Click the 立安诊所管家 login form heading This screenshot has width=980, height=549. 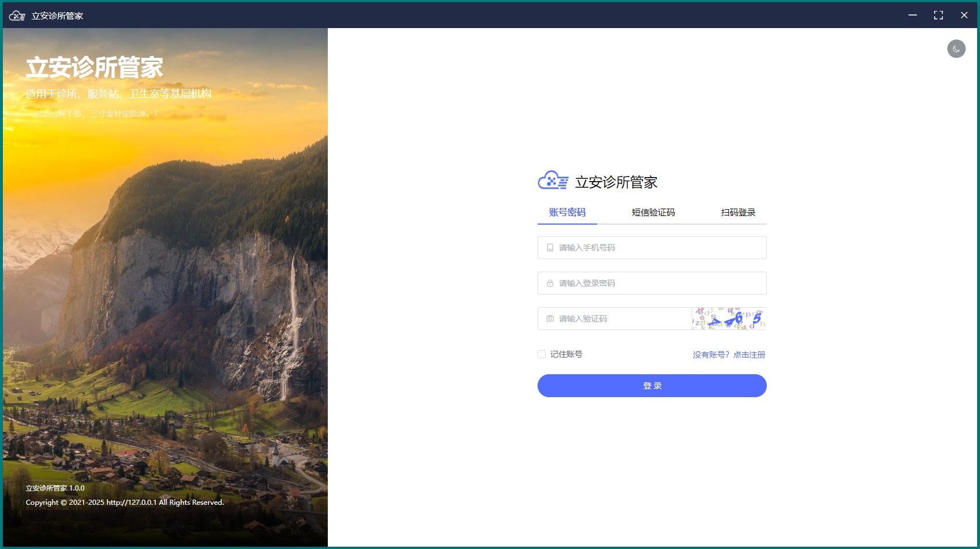[616, 182]
